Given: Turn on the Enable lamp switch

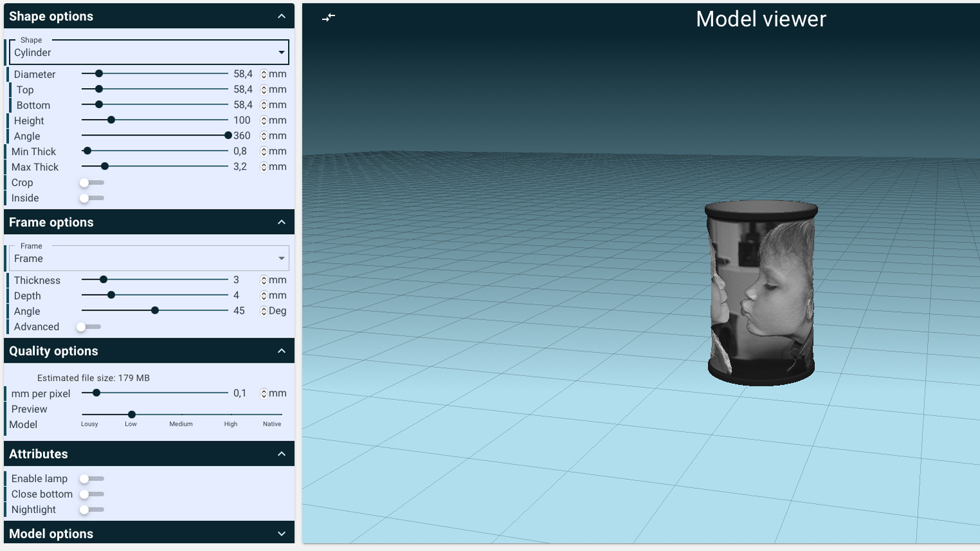Looking at the screenshot, I should point(91,479).
